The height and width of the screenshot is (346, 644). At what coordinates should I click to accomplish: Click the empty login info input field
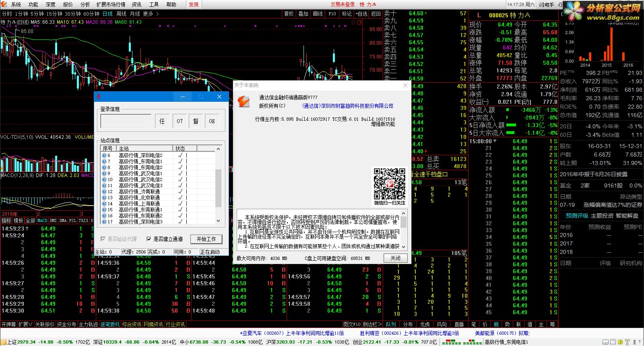pos(126,121)
